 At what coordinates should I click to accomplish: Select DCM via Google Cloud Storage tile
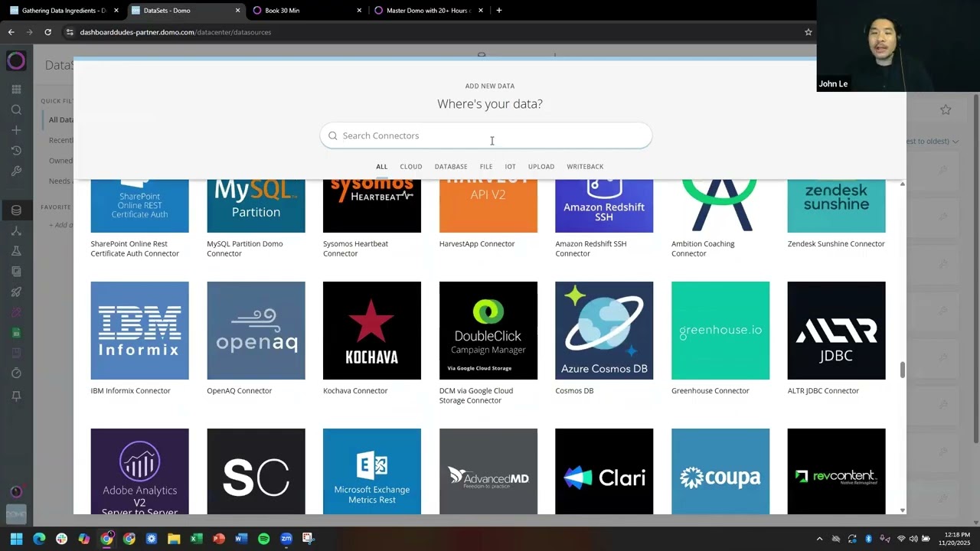coord(488,331)
